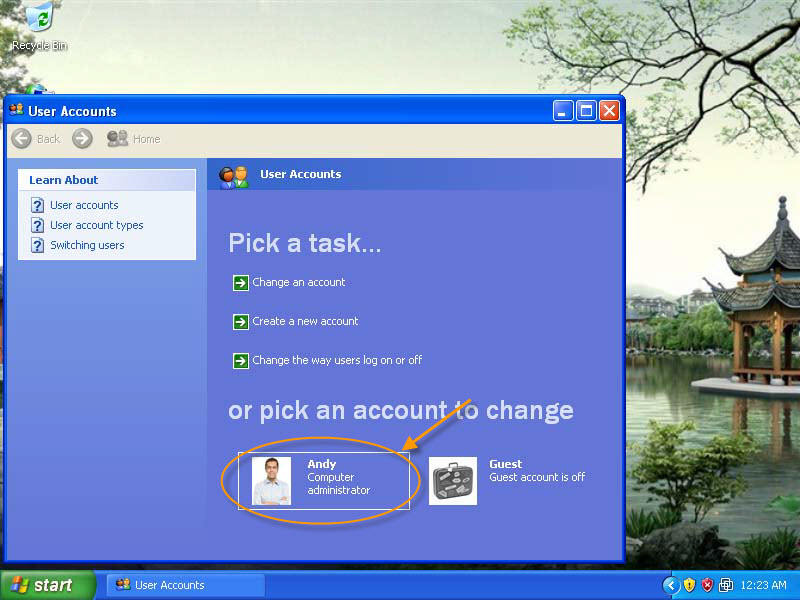Click 'Guest account is off' text
The width and height of the screenshot is (800, 600).
[537, 477]
